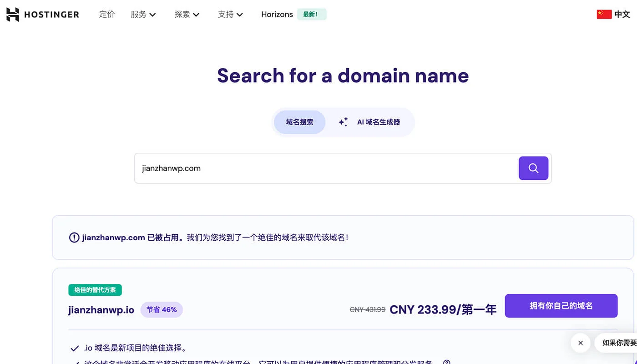Click the 节省 46% discount badge

pyautogui.click(x=162, y=310)
